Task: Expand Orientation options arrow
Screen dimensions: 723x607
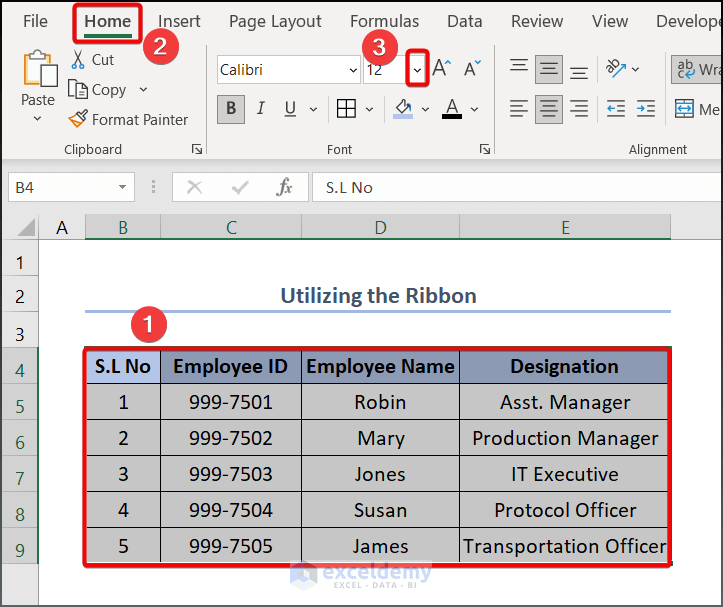Action: point(635,69)
